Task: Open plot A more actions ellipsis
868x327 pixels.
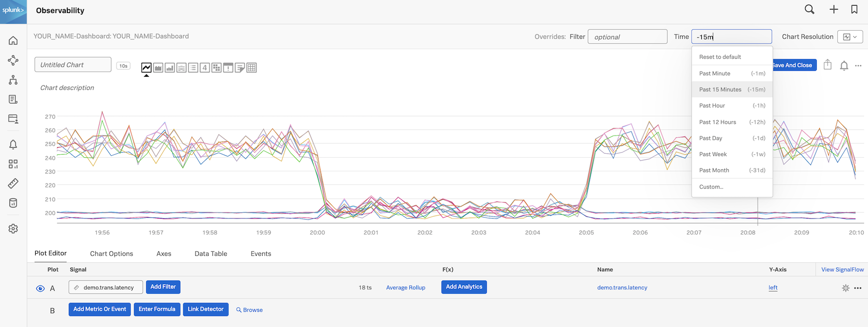Action: (858, 288)
